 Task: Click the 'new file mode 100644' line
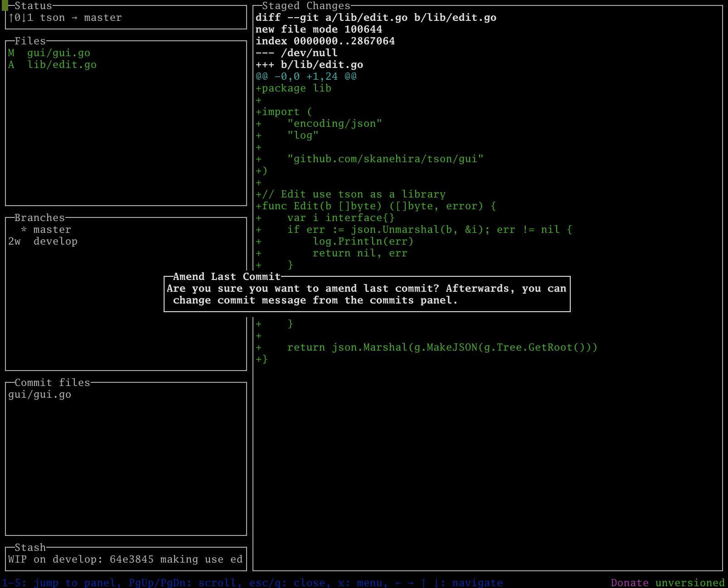point(319,29)
